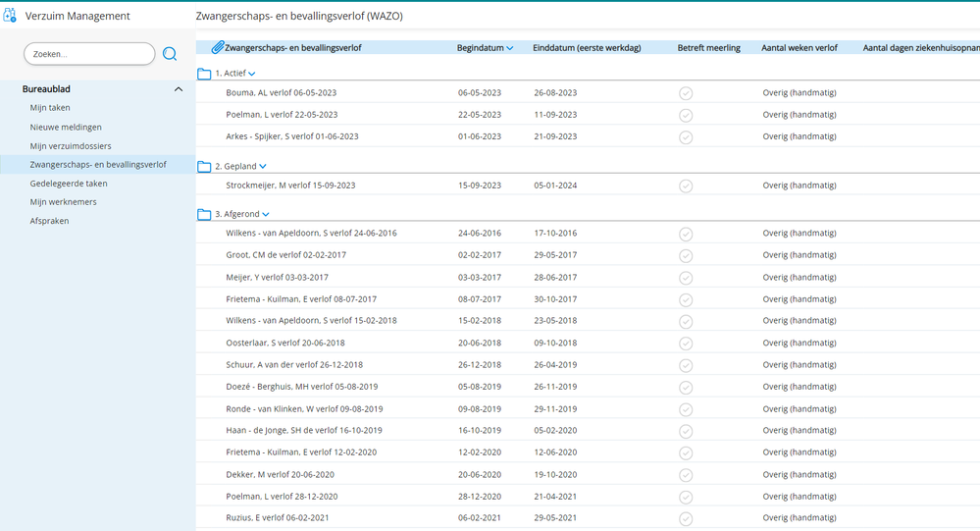Open Poelman, L verlof 28-12-2020
Screen dimensions: 980x531
[x=282, y=497]
